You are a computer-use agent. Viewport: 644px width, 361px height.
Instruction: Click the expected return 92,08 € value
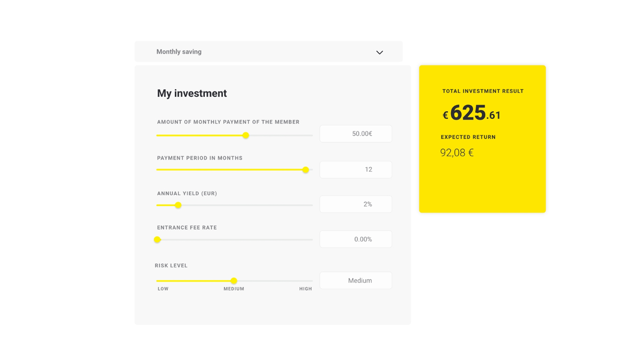tap(457, 153)
